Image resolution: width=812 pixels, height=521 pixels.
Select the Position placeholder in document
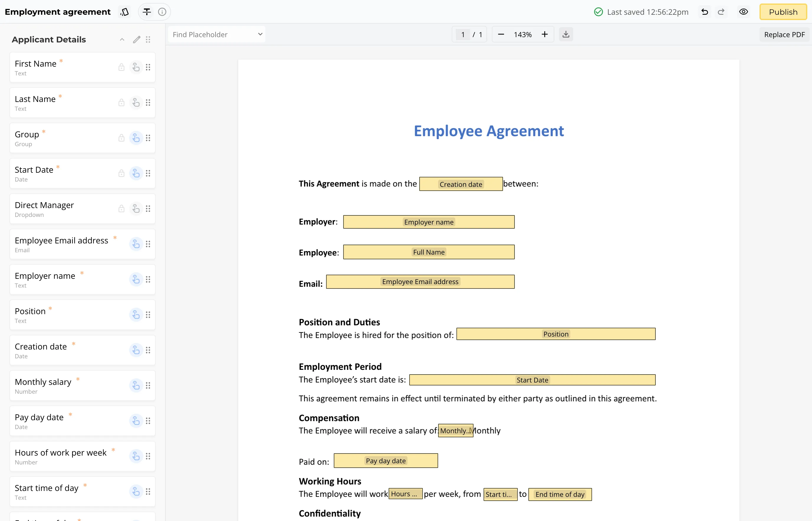point(556,334)
